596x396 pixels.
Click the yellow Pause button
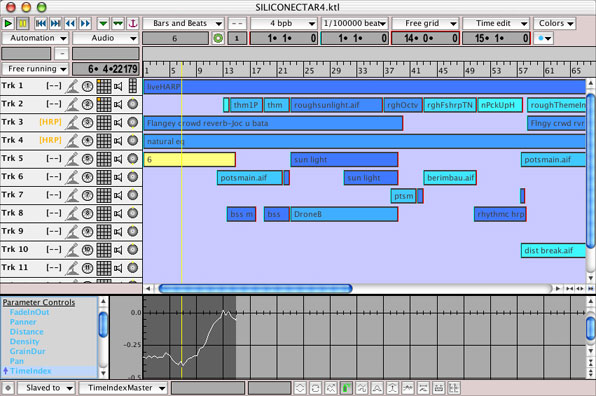tap(23, 23)
